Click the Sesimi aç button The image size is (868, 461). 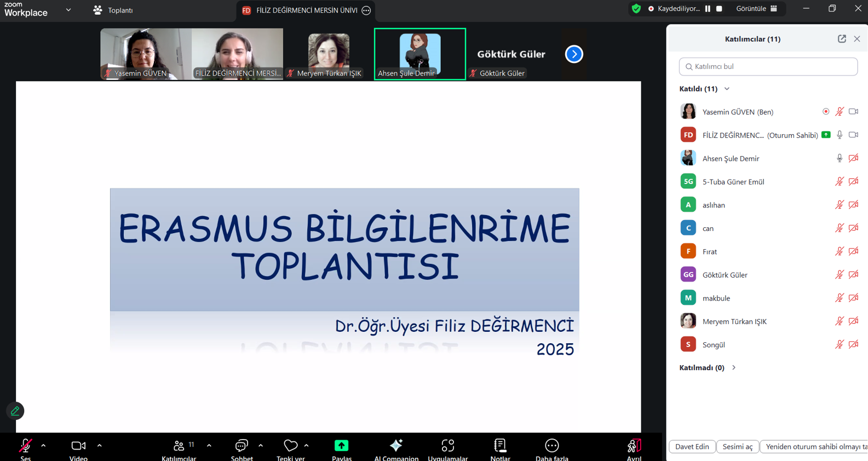click(737, 447)
